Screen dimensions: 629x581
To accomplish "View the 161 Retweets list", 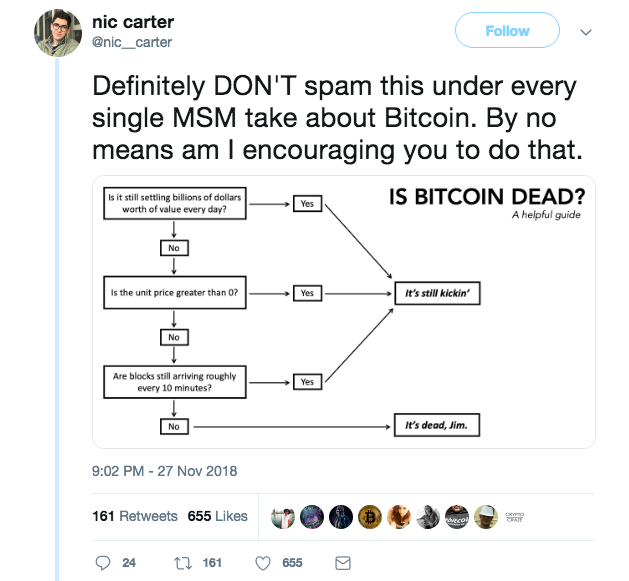I will pyautogui.click(x=134, y=516).
